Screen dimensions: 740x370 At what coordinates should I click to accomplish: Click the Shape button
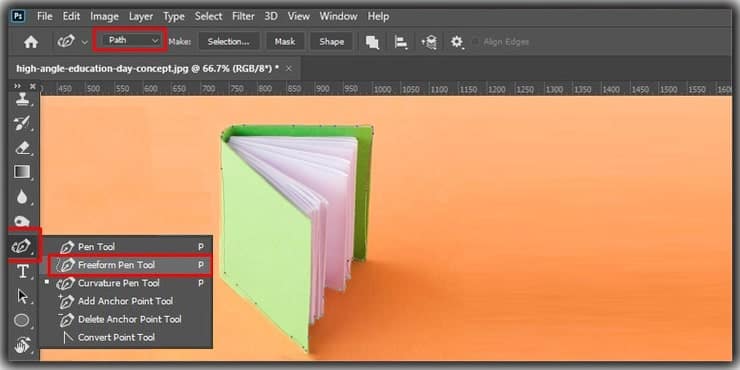coord(331,42)
